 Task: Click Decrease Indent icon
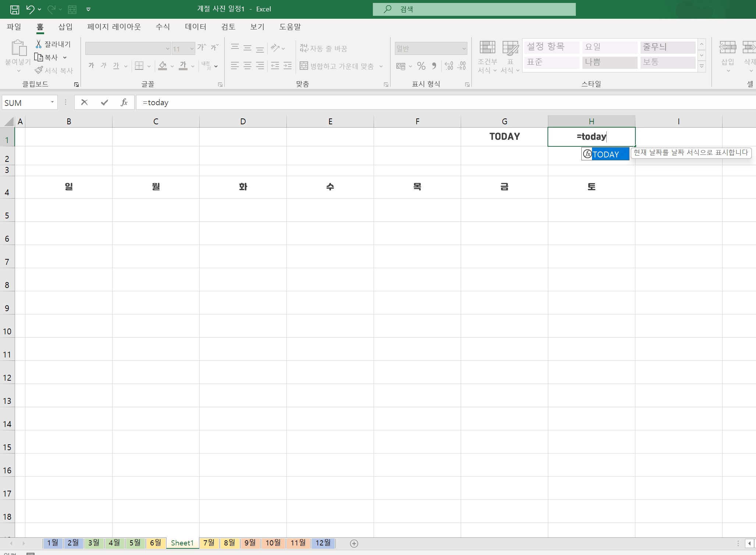pos(275,66)
